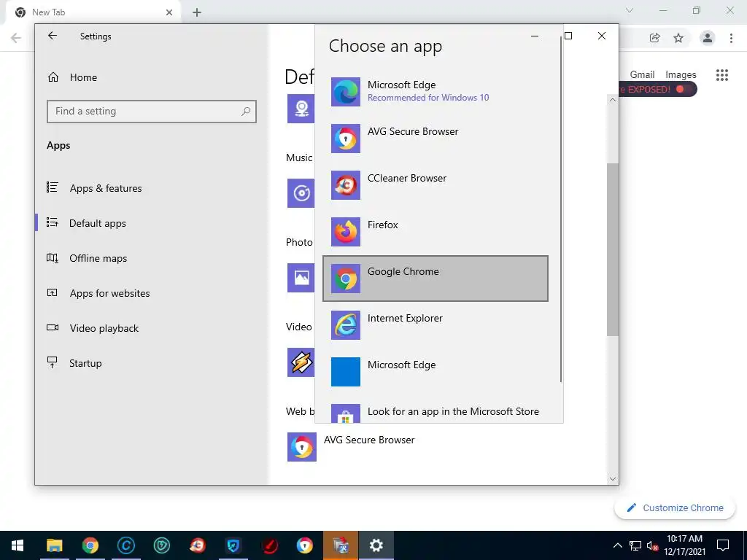Open a new Chrome tab with plus button
The height and width of the screenshot is (560, 747).
point(197,12)
